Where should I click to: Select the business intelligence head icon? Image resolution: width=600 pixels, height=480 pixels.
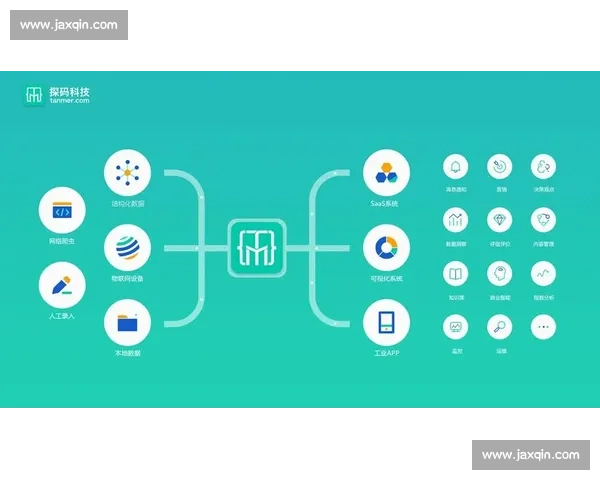pos(500,273)
